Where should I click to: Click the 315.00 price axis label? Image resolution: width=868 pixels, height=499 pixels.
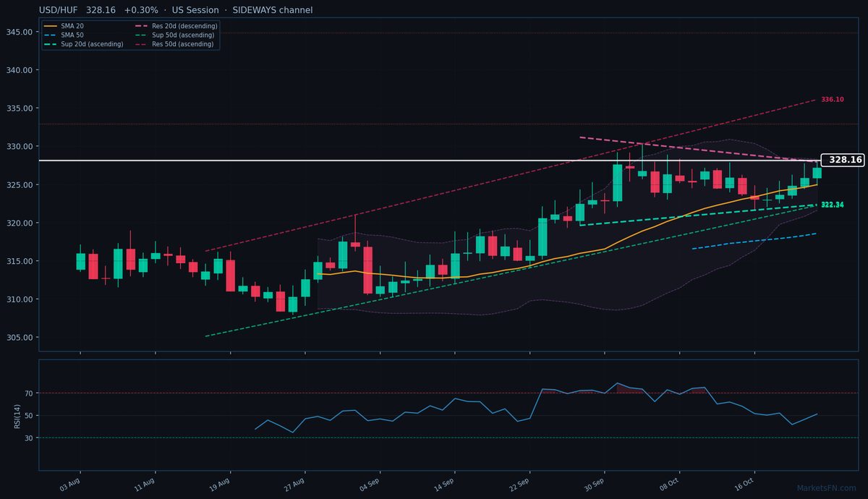coord(20,261)
